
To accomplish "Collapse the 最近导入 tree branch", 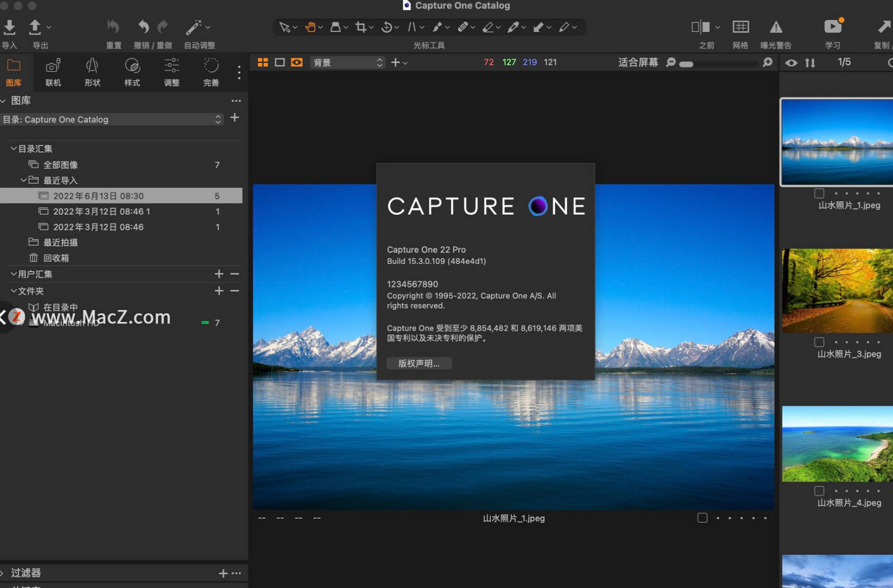I will (24, 180).
